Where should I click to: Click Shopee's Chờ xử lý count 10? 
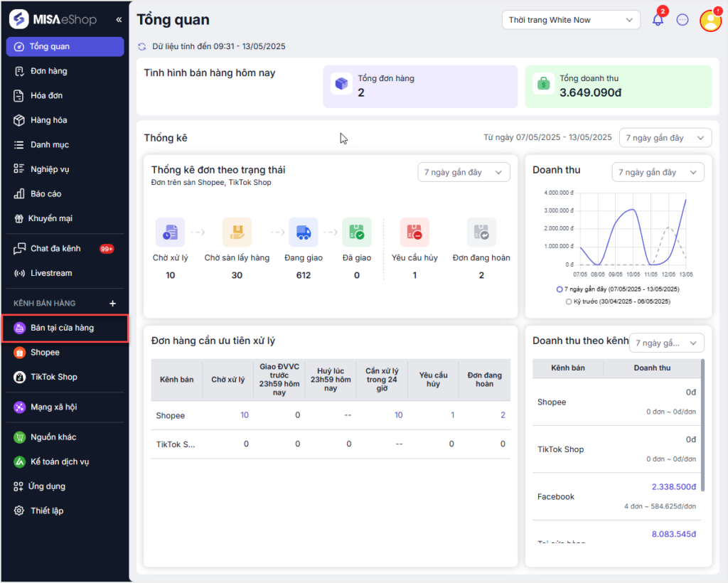pos(244,415)
